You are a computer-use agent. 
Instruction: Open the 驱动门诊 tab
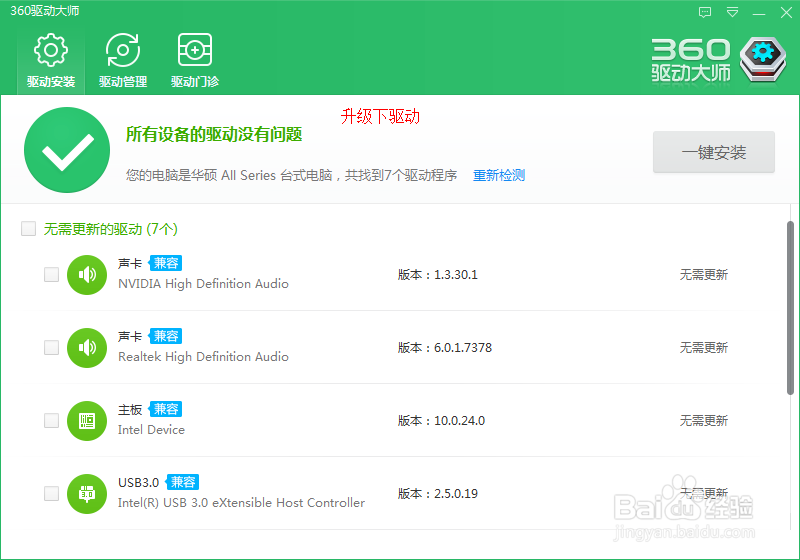point(194,60)
